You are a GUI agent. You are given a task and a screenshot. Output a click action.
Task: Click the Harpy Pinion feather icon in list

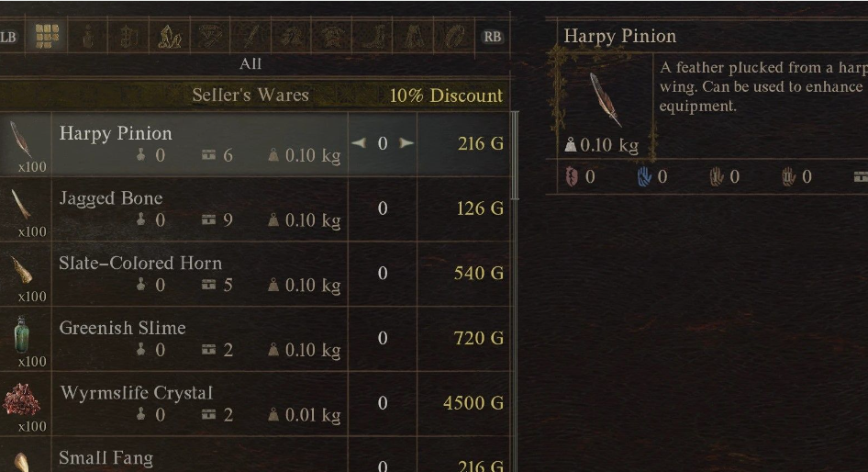[x=21, y=140]
